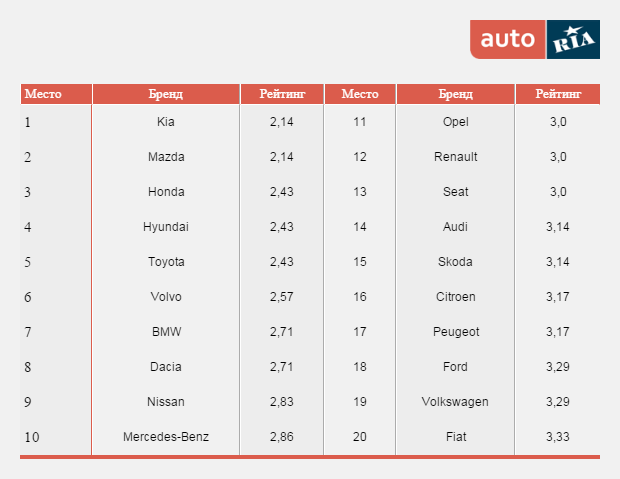Select the Volkswagen brand cell
Screen dimensions: 620x479
455,402
